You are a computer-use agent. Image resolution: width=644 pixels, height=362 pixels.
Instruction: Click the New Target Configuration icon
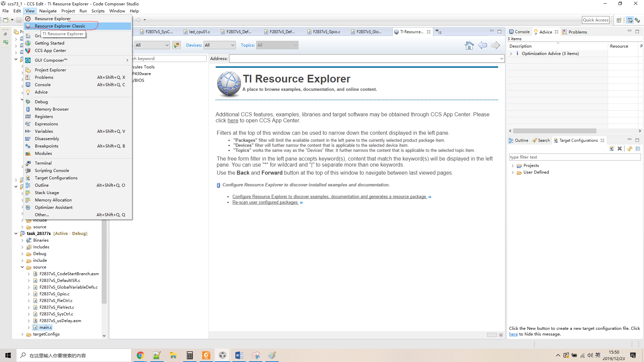(x=612, y=148)
